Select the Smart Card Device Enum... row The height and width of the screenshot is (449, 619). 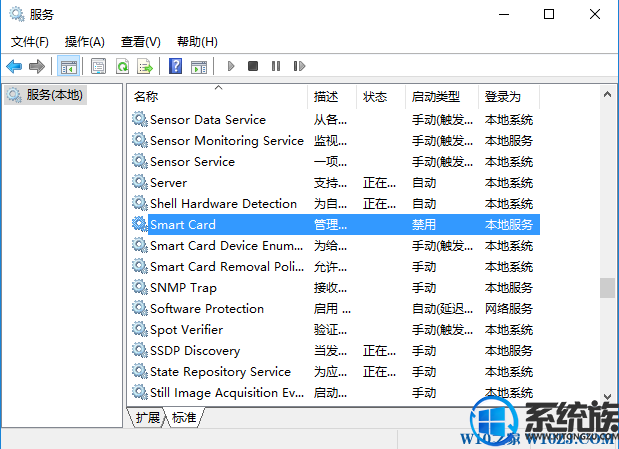336,246
